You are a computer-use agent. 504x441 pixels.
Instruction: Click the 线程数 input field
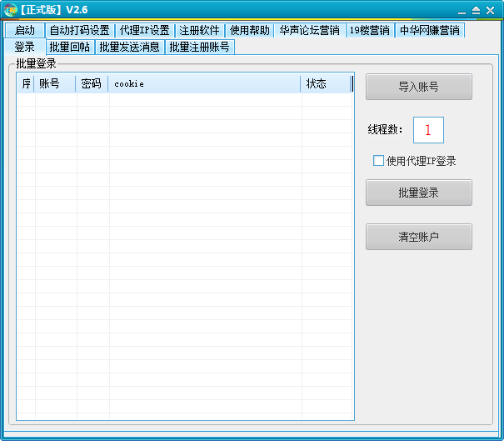coord(428,130)
